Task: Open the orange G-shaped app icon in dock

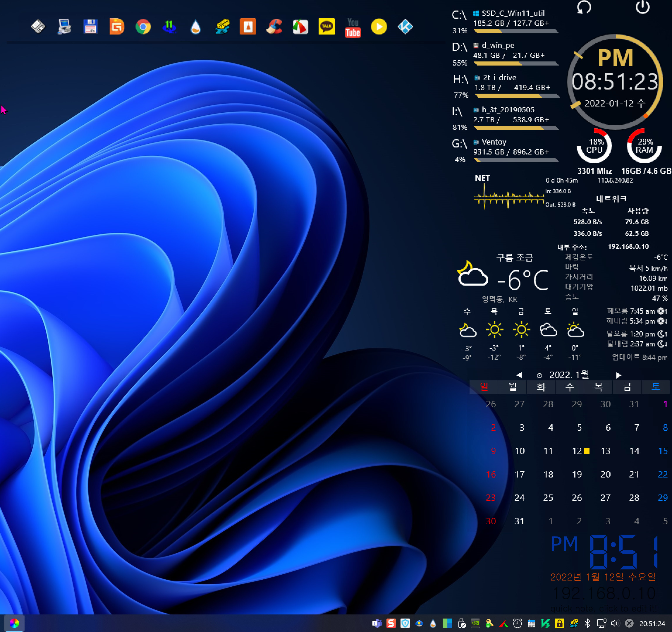Action: (x=117, y=27)
